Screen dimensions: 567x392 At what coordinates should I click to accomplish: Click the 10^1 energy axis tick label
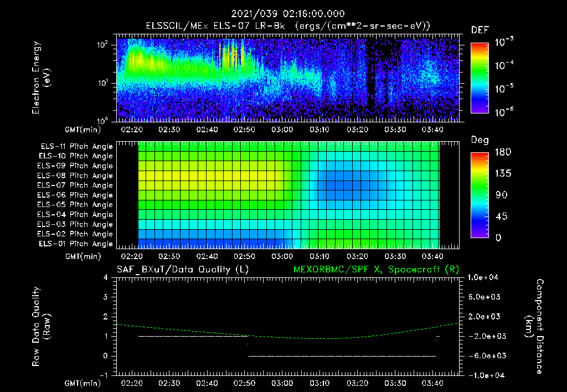pyautogui.click(x=102, y=83)
